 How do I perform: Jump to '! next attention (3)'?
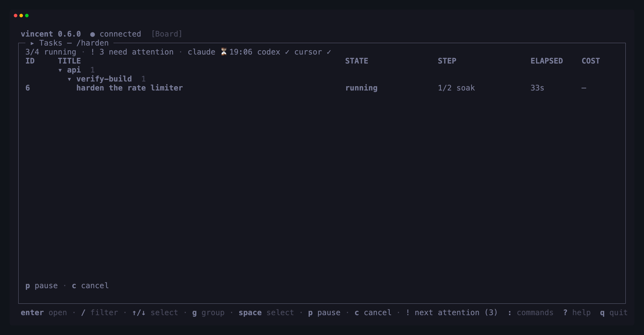point(452,313)
